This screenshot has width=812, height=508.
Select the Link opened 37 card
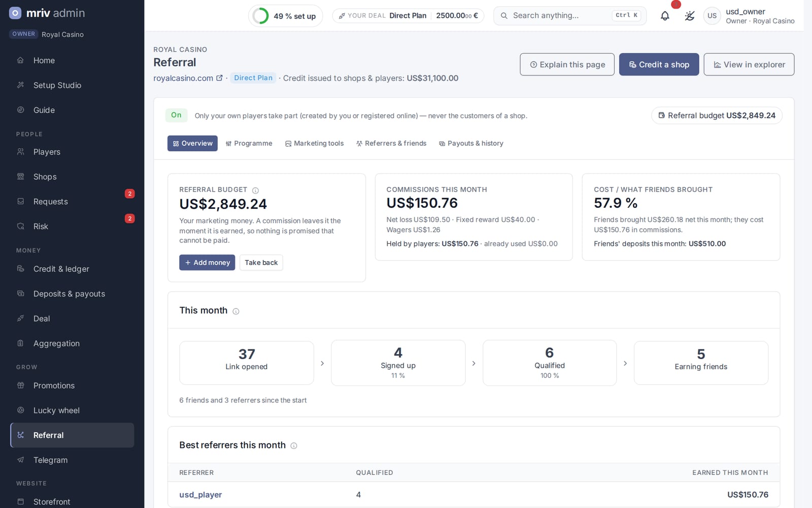246,363
